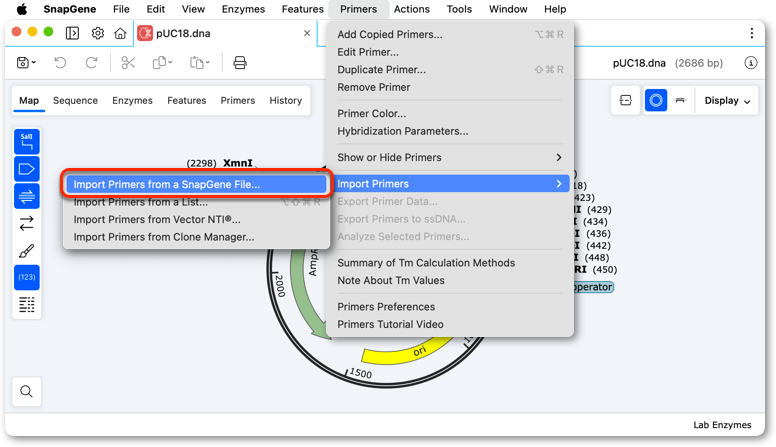The width and height of the screenshot is (776, 447).
Task: Open Summary of Tm Calculation Methods
Action: click(x=450, y=263)
